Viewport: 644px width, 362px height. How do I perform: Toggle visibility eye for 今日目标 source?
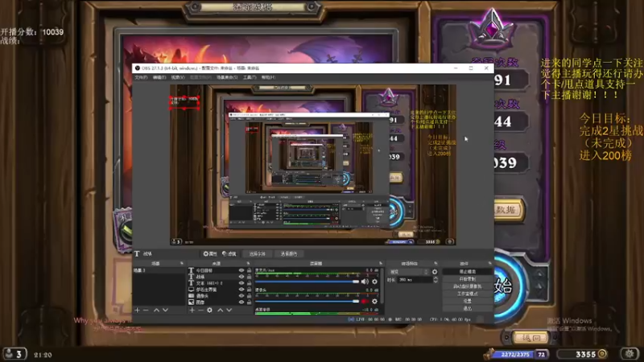click(242, 270)
